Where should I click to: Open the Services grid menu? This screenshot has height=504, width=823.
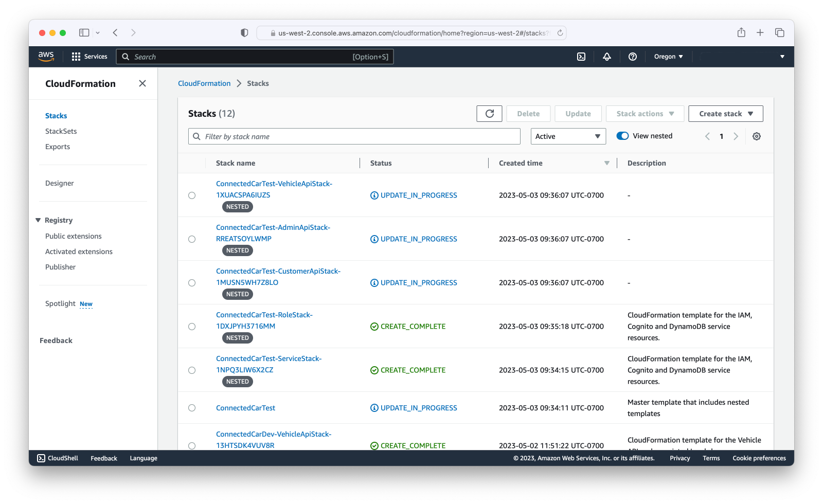[x=90, y=57]
